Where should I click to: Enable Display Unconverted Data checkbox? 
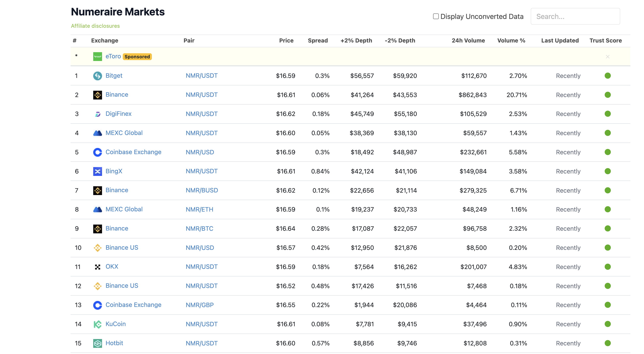(x=436, y=17)
